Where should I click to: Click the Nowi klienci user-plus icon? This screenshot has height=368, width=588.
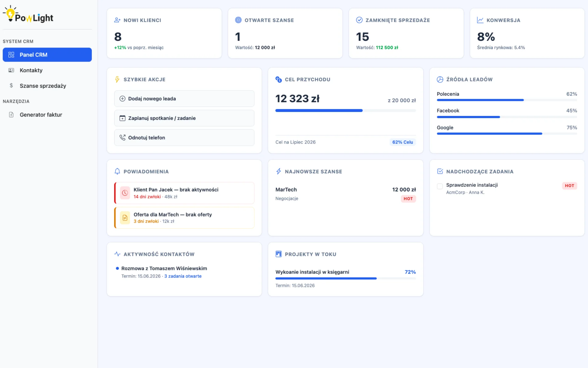117,20
